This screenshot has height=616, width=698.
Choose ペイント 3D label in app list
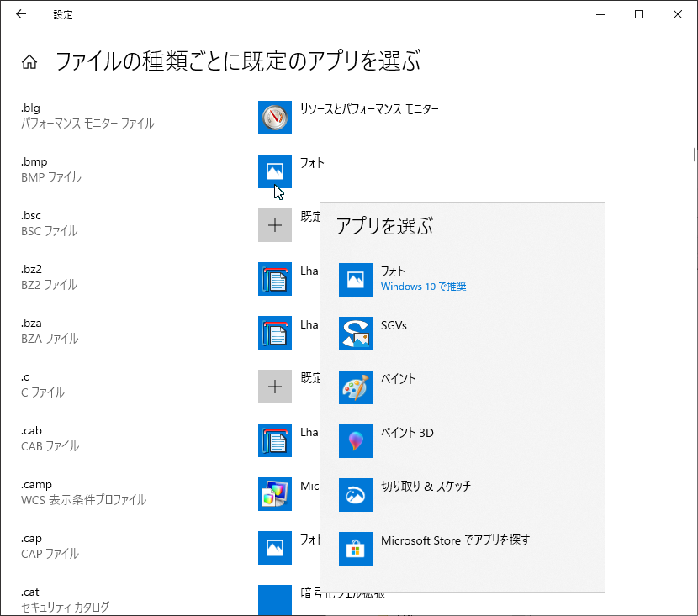[407, 433]
